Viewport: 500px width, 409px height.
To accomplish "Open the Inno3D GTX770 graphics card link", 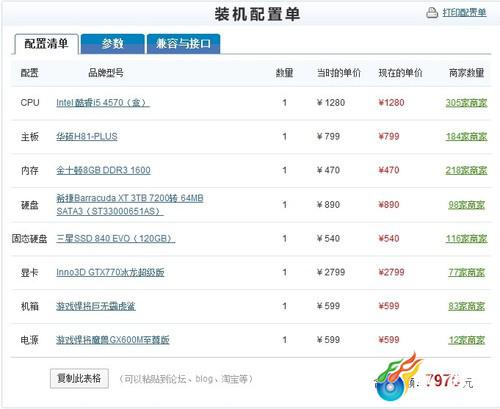I will [110, 272].
